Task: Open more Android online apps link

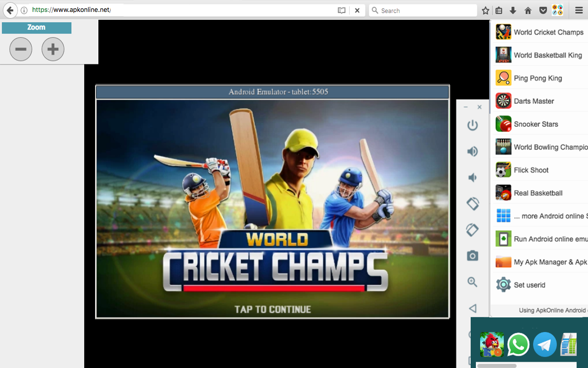Action: click(551, 216)
